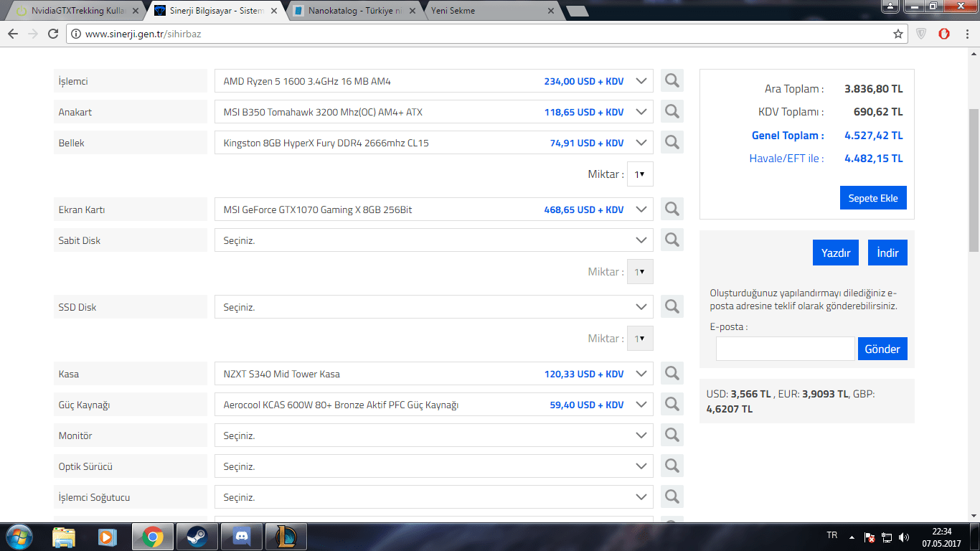Open search for the İşlemci Soğutucu row

[x=672, y=497]
